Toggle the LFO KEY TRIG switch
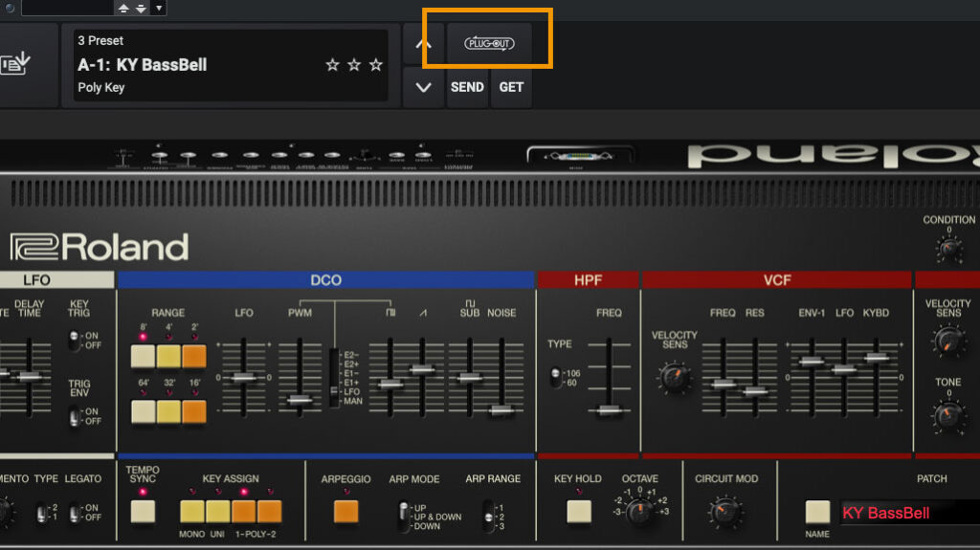Image resolution: width=980 pixels, height=550 pixels. 75,341
